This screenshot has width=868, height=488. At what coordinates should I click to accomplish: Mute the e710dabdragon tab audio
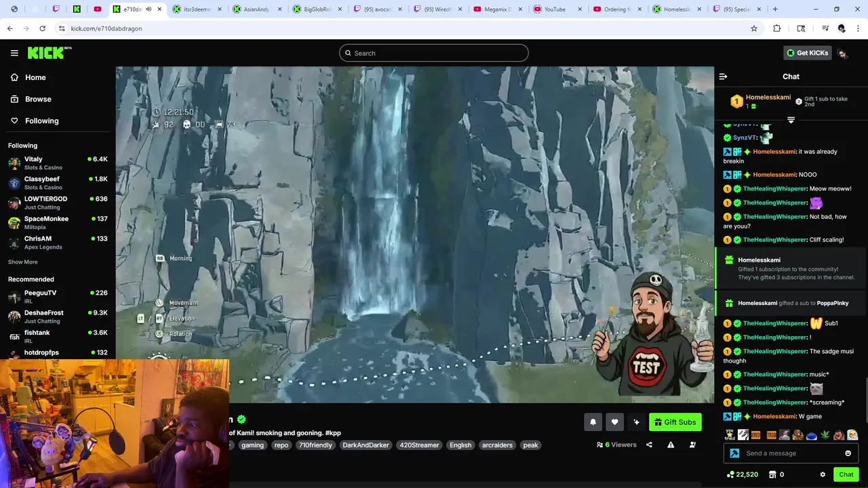(149, 9)
